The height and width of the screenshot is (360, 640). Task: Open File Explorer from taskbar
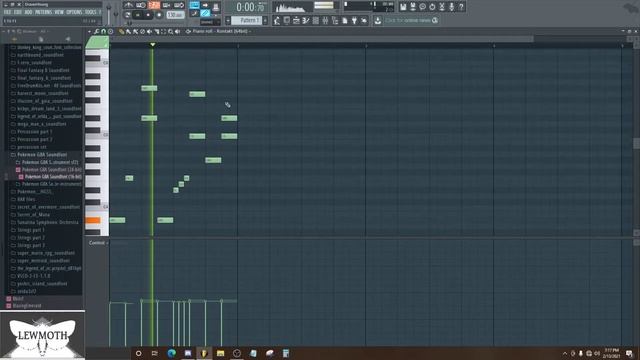(220, 353)
